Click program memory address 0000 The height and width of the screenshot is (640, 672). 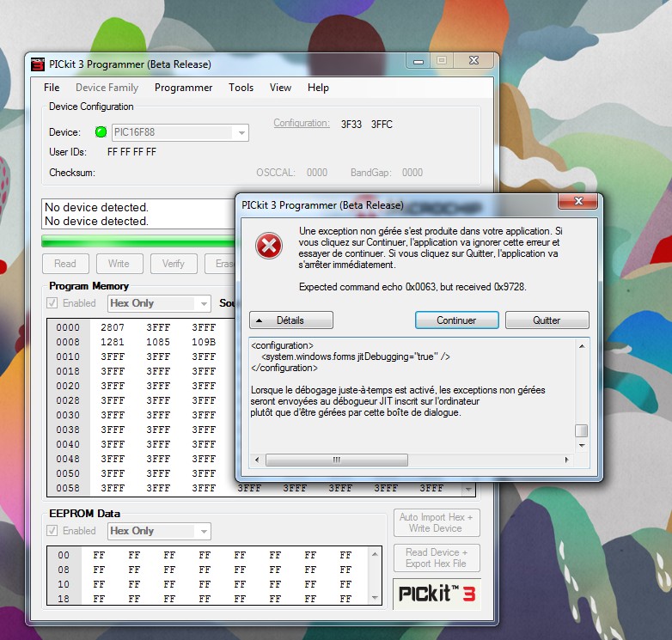68,327
